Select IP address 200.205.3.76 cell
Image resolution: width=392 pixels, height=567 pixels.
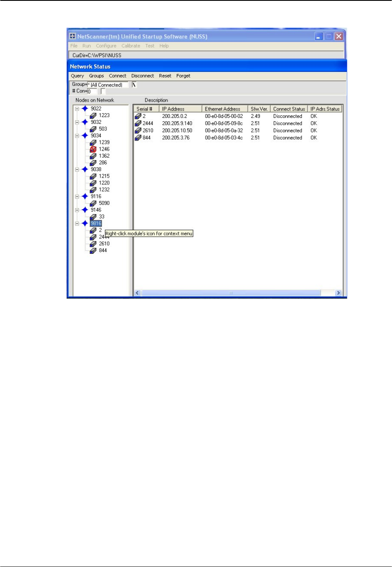pos(176,138)
